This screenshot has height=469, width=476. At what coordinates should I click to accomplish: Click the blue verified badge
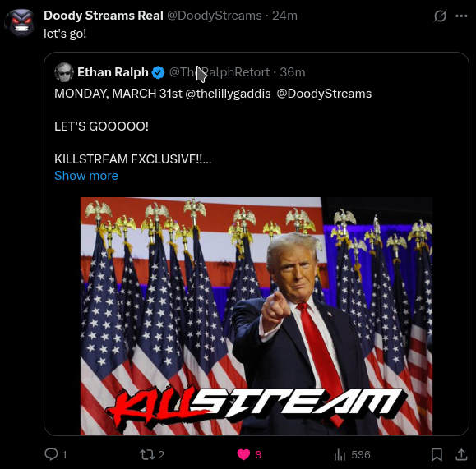click(158, 72)
